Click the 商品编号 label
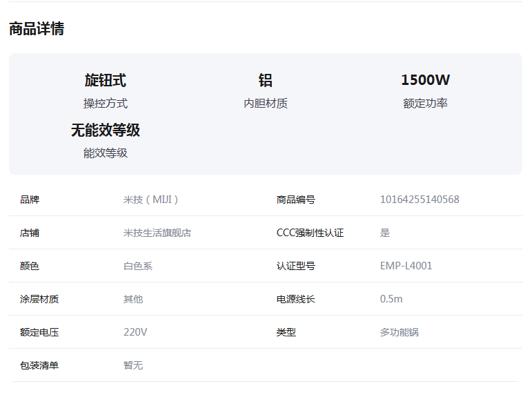The width and height of the screenshot is (532, 404). coord(295,200)
